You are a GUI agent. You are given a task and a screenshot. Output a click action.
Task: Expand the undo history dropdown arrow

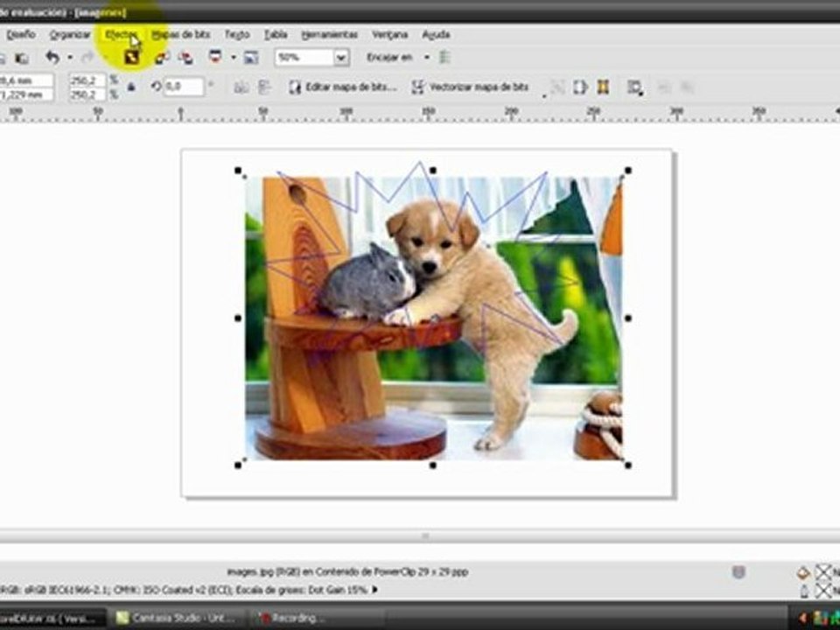point(70,57)
